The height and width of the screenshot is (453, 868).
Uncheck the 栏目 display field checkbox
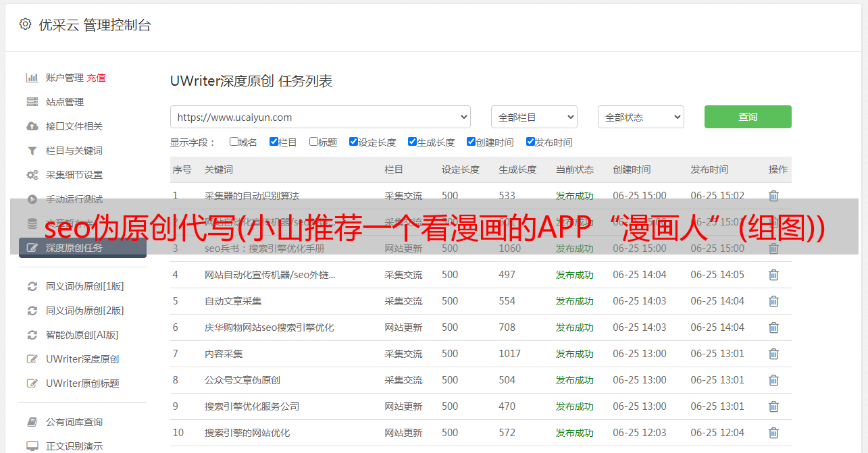274,142
